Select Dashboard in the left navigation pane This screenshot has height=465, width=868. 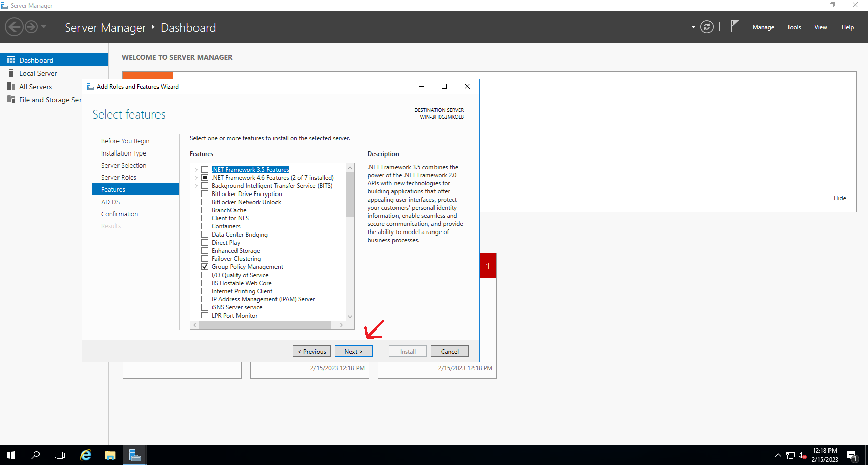pos(54,60)
